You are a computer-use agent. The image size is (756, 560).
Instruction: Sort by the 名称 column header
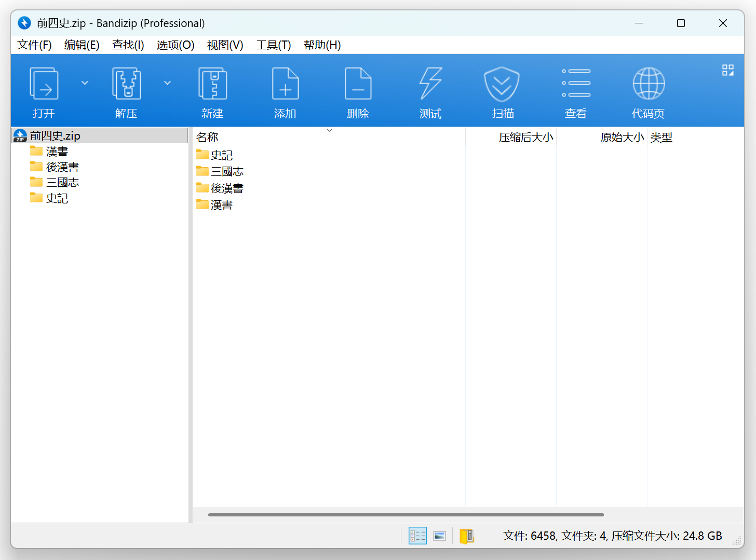click(208, 138)
